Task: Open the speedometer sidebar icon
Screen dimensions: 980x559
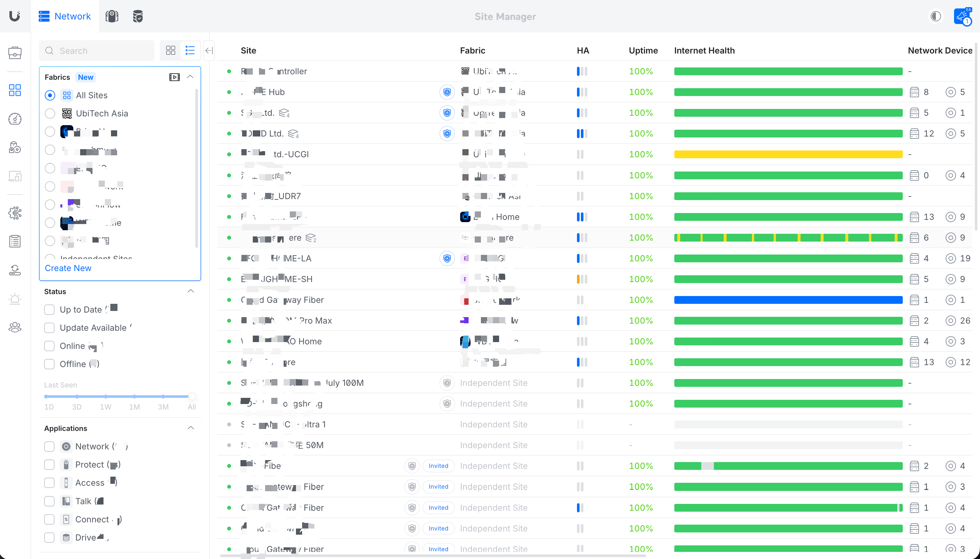Action: (15, 119)
